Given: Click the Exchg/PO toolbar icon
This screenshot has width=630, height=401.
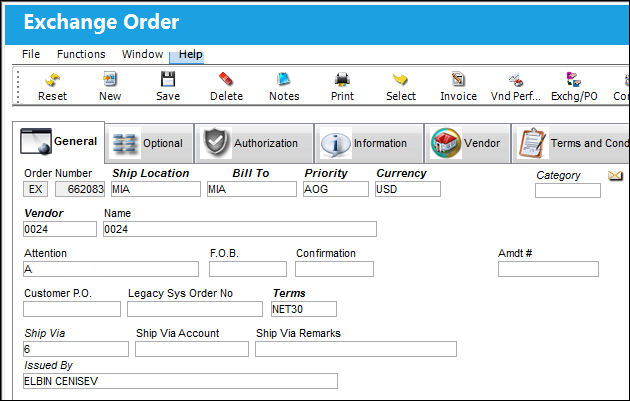Looking at the screenshot, I should tap(574, 79).
